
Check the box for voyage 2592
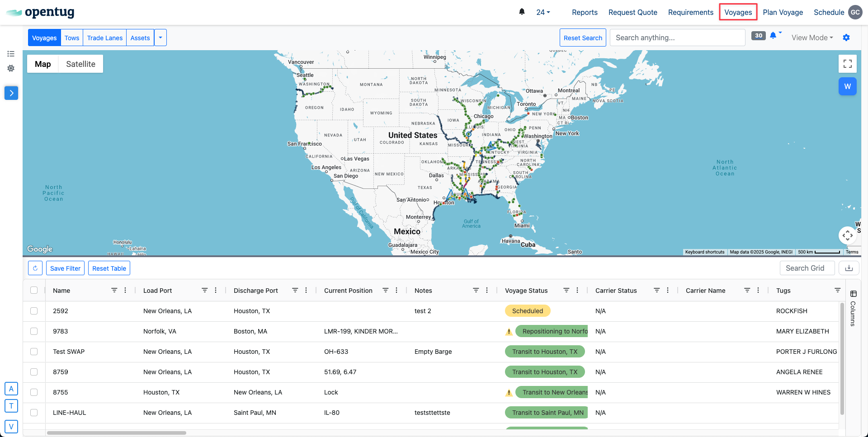[x=34, y=311]
